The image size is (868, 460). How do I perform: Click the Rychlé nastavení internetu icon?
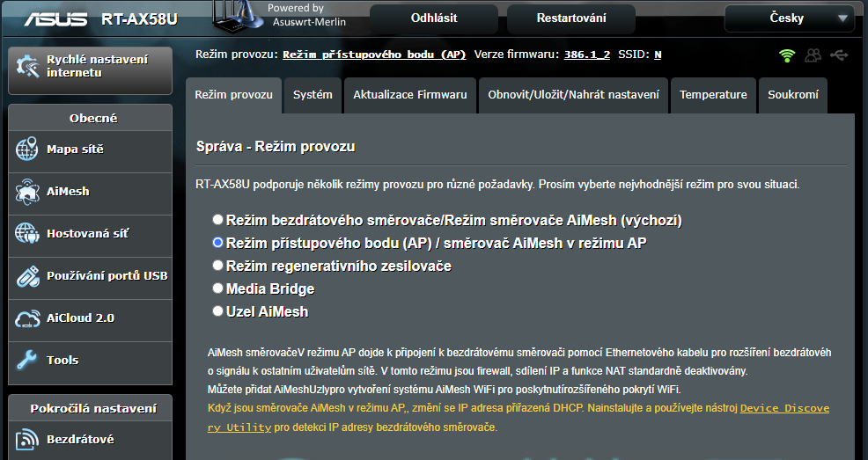27,66
